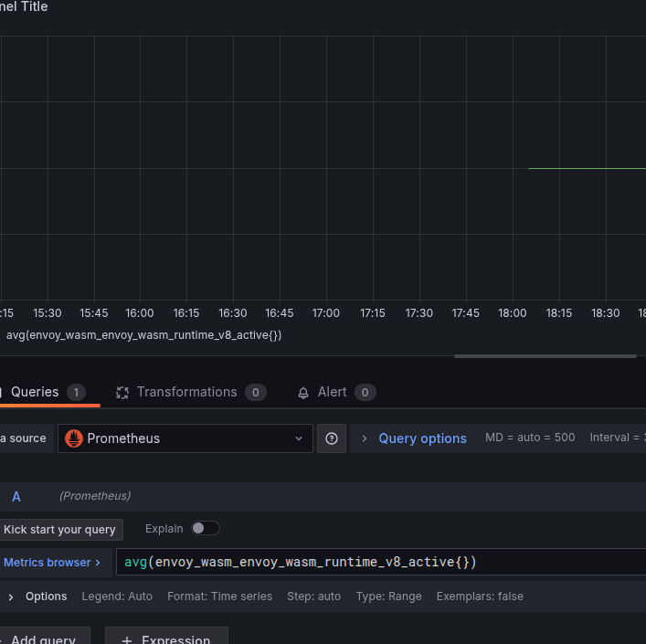
Task: Click the Query options link text
Action: coord(422,438)
